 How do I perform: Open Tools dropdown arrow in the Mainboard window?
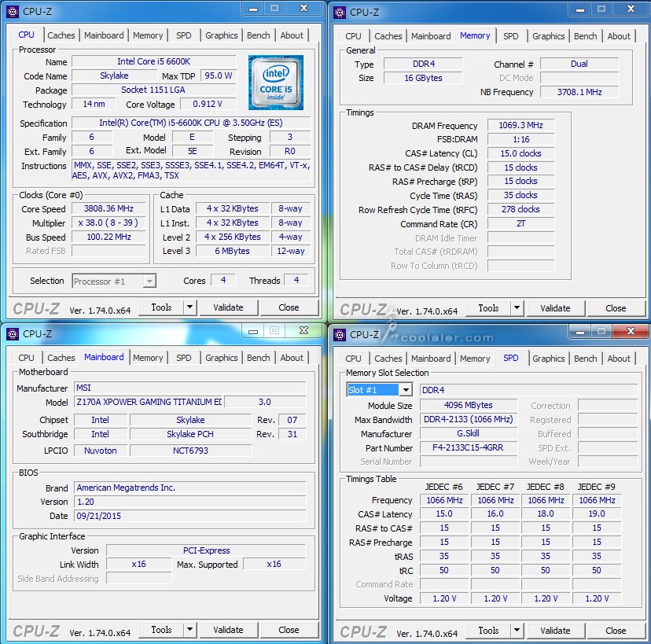coord(189,630)
